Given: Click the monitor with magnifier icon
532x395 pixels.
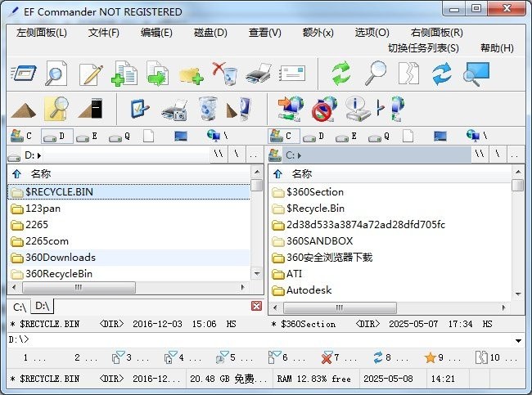Looking at the screenshot, I should 476,74.
